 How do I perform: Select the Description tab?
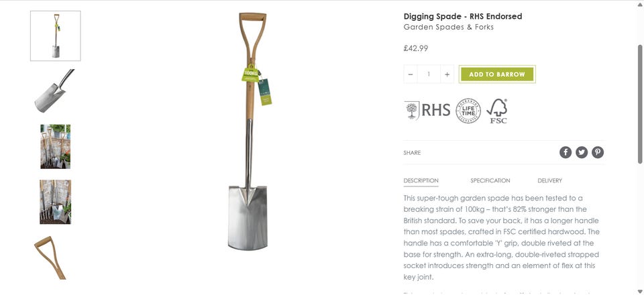tap(421, 180)
